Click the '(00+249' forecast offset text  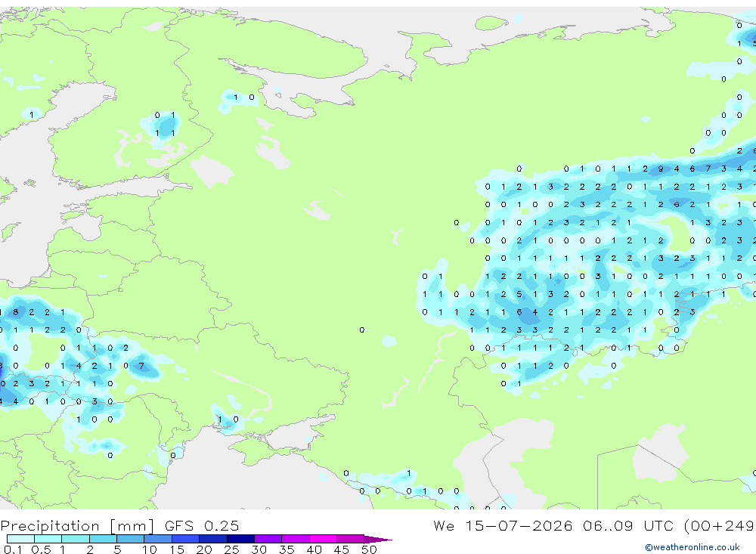point(720,526)
